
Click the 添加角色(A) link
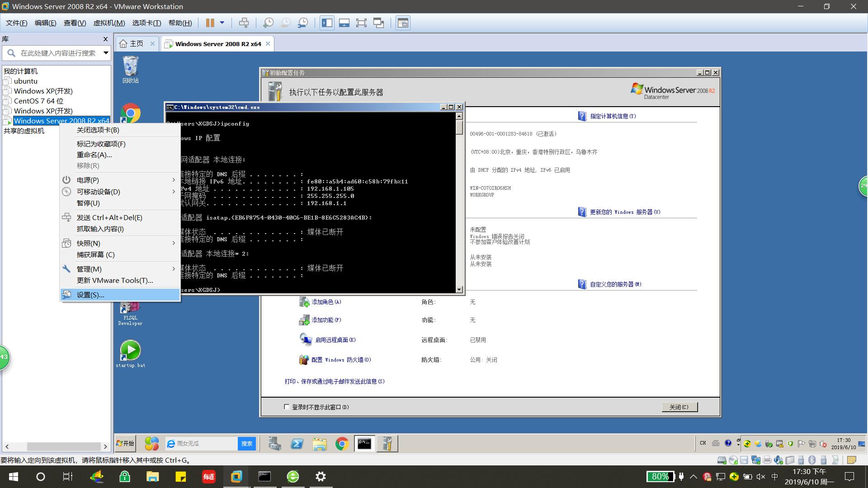pyautogui.click(x=326, y=302)
